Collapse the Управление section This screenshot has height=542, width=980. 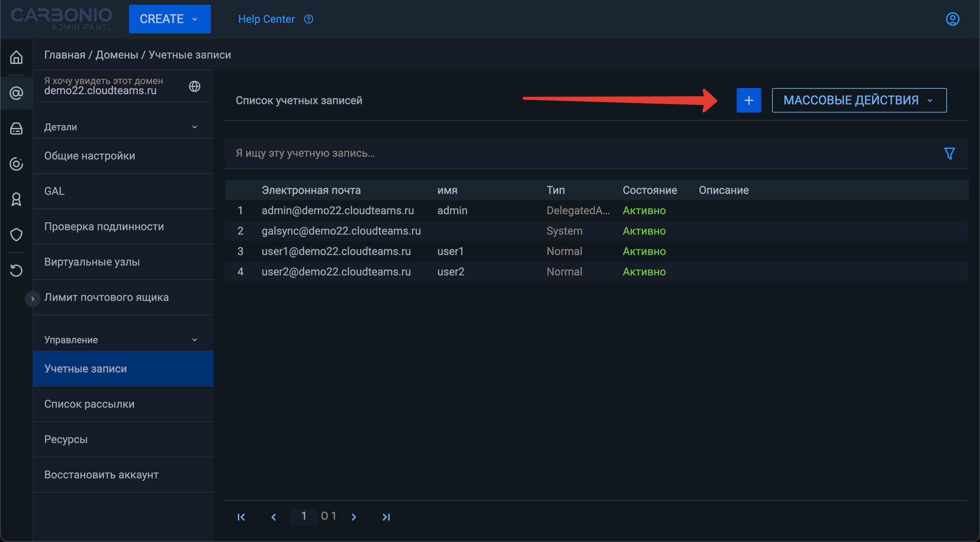(x=194, y=340)
